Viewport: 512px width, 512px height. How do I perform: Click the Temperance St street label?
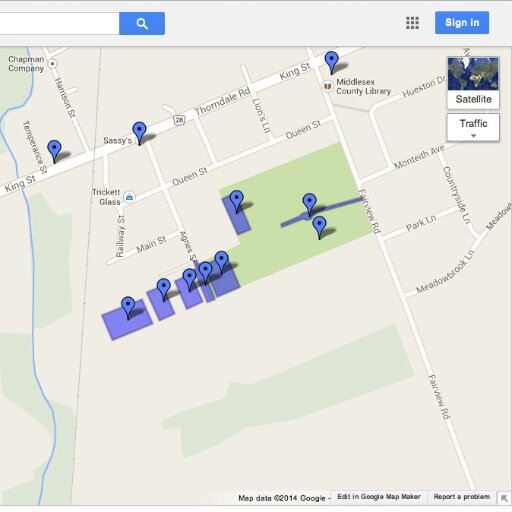point(34,147)
